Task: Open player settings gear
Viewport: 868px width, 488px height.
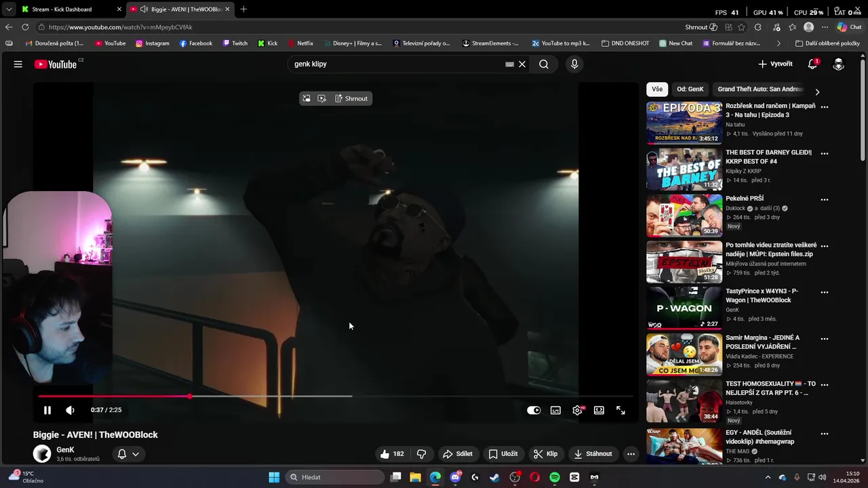Action: pyautogui.click(x=578, y=410)
